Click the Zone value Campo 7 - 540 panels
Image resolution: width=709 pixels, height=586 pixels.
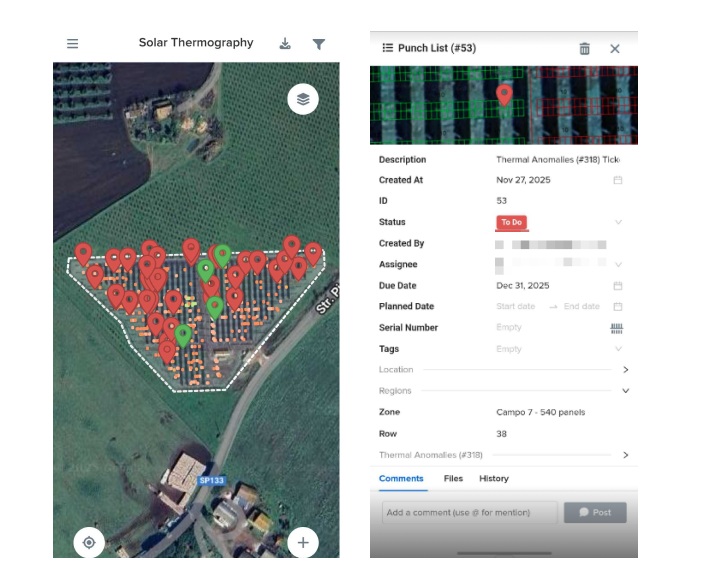pyautogui.click(x=540, y=412)
